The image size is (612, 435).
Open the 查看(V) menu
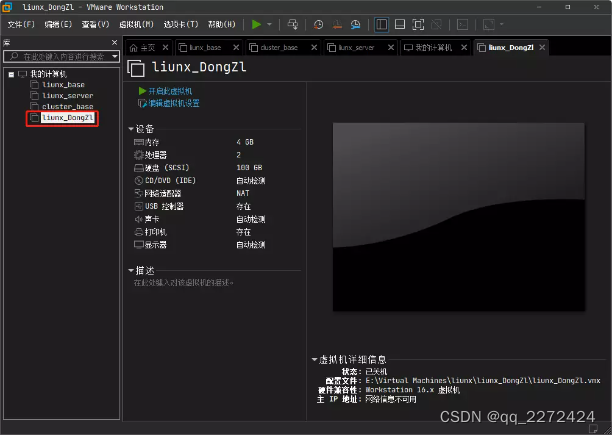pos(95,25)
